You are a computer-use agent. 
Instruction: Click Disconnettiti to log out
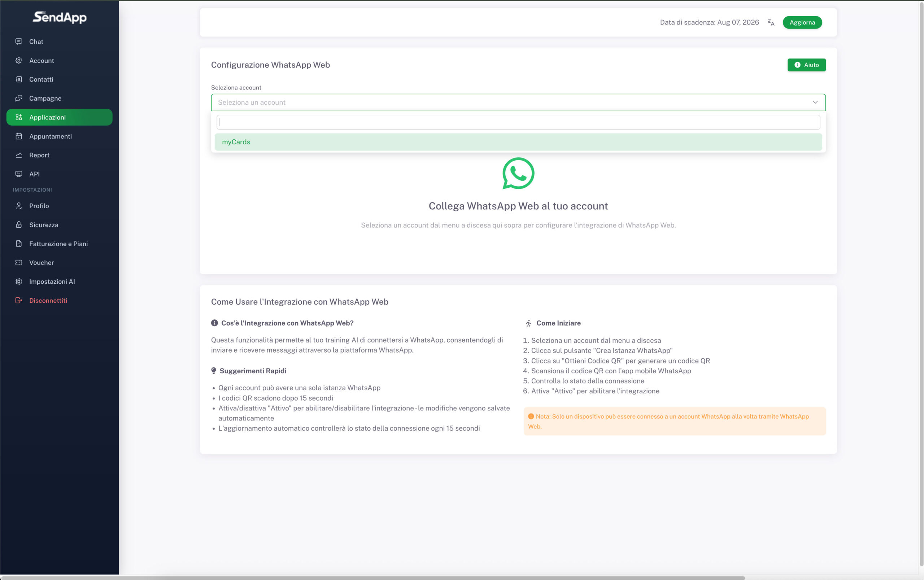pos(60,300)
